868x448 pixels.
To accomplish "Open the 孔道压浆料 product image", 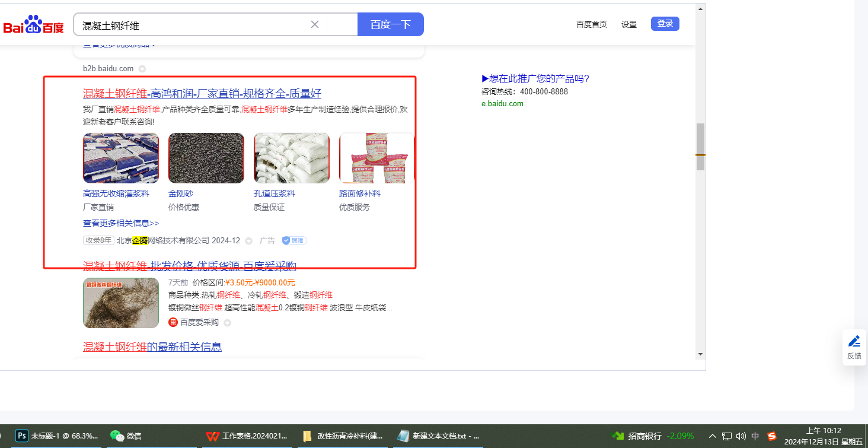I will pos(292,158).
